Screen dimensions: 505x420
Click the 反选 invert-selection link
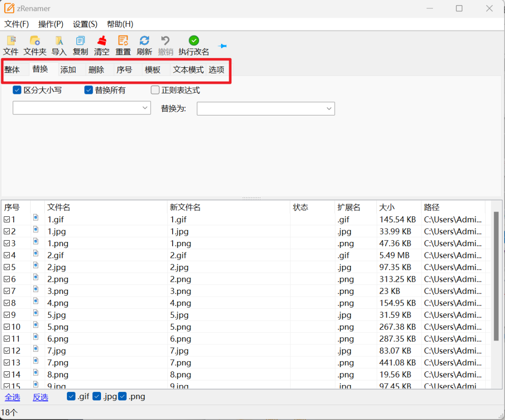click(x=40, y=397)
